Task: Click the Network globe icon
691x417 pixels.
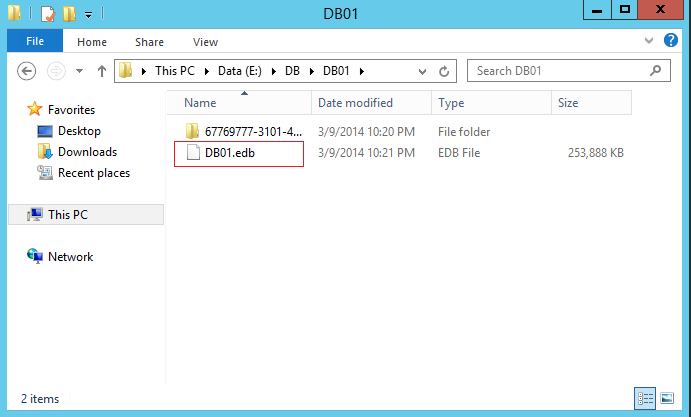Action: coord(35,256)
